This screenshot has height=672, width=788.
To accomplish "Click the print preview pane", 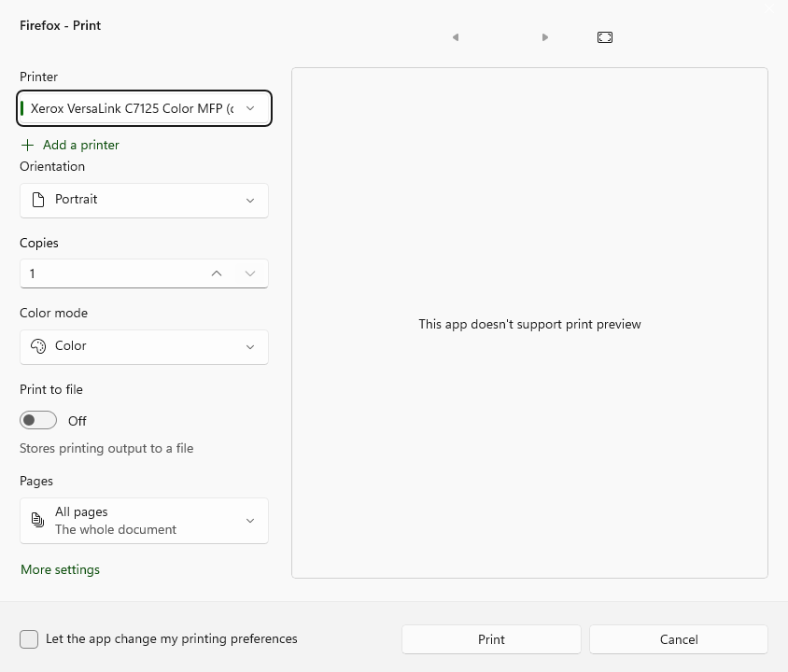I will pos(529,323).
